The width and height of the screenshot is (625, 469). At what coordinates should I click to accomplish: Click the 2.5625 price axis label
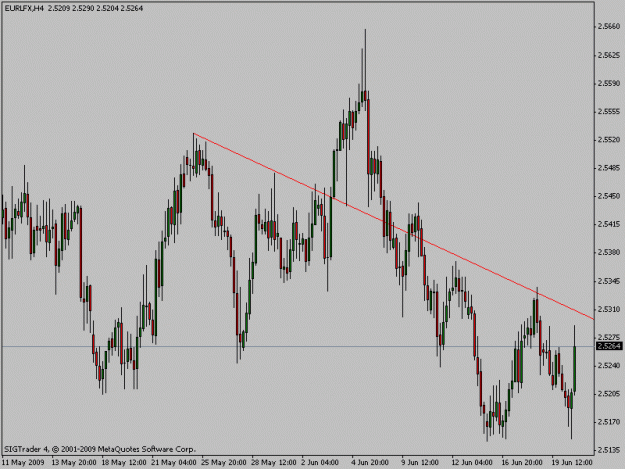609,55
